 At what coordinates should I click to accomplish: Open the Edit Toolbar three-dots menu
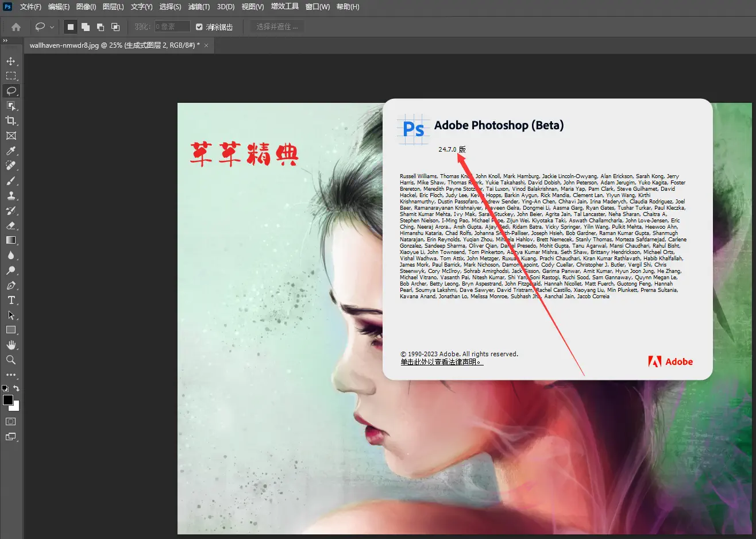(11, 375)
